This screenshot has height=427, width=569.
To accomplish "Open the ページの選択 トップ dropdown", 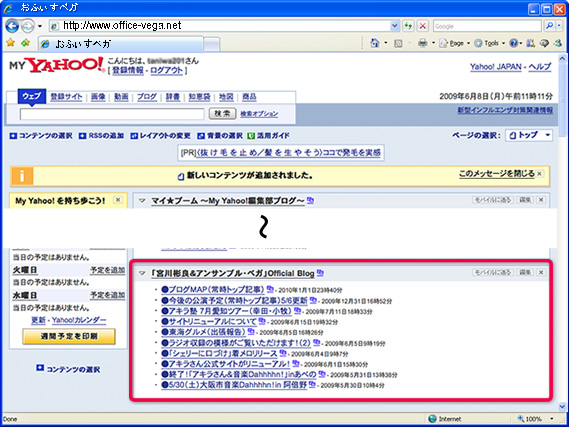I will pyautogui.click(x=529, y=135).
